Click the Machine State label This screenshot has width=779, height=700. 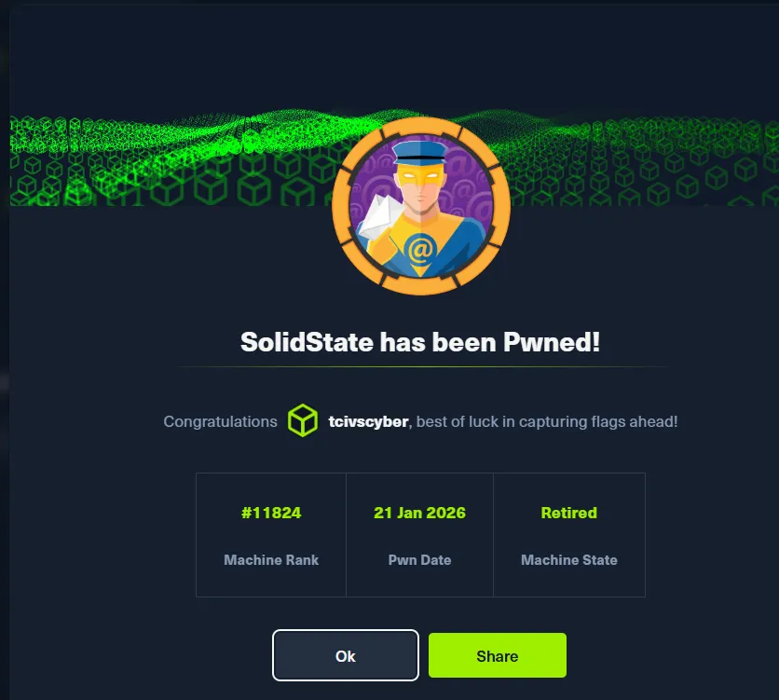coord(568,560)
